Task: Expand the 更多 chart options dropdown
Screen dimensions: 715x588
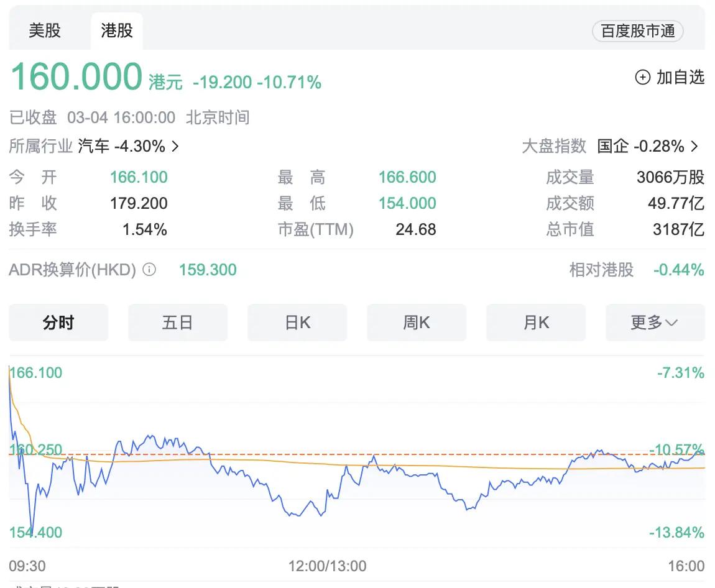Action: 655,323
